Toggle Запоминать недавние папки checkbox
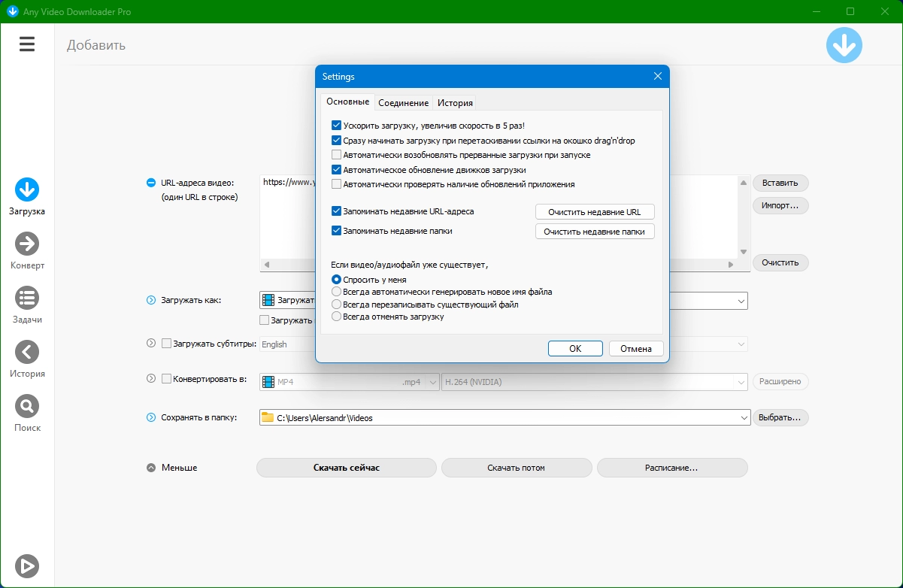 point(336,231)
